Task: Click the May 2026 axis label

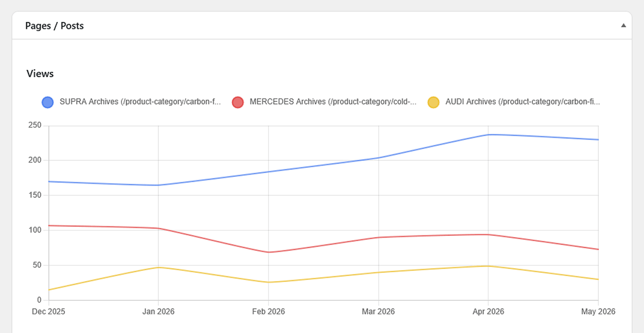Action: click(598, 312)
